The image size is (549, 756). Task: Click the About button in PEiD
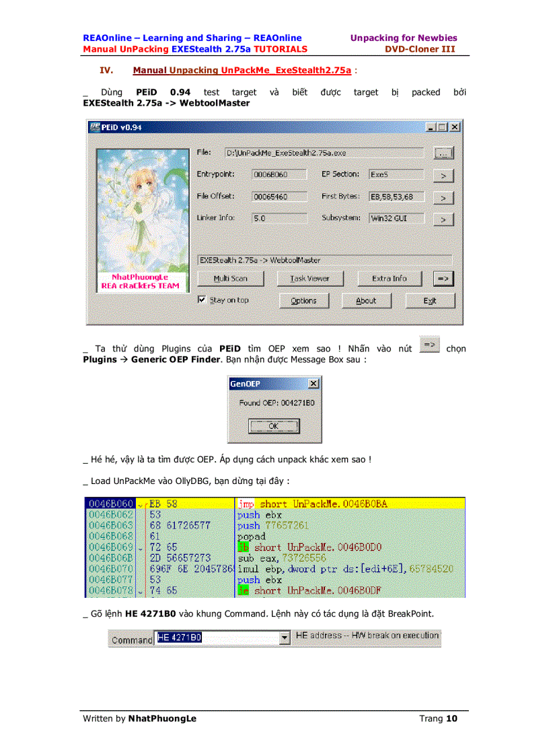point(366,300)
